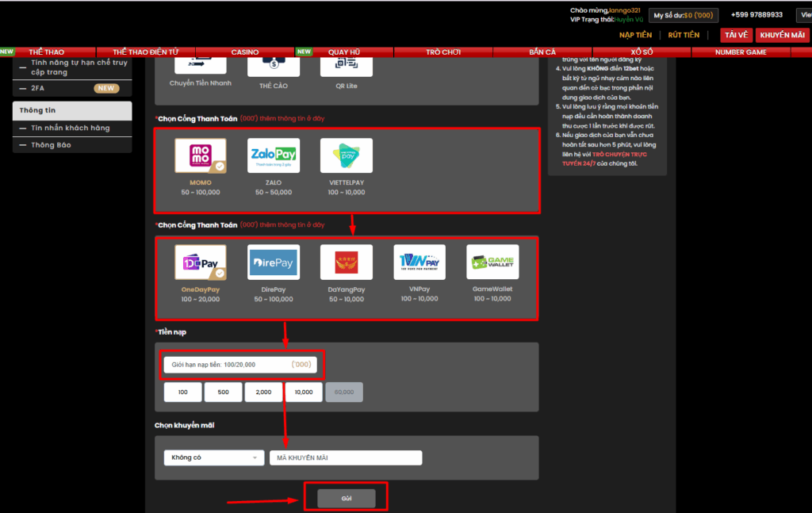Select DaYangPay gateway icon
Screen dimensions: 812x513
tap(347, 262)
